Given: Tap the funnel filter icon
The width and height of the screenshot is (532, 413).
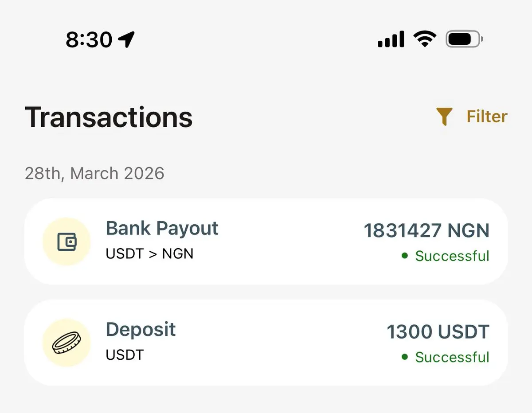Looking at the screenshot, I should pos(444,117).
